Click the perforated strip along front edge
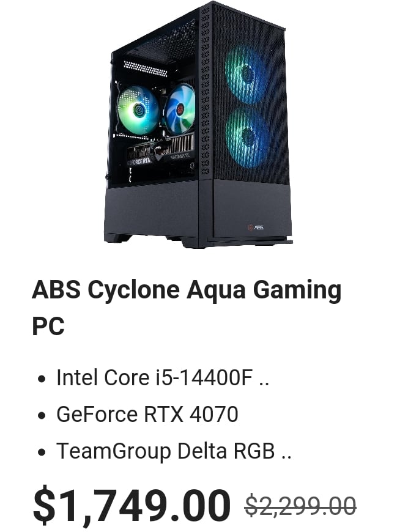The height and width of the screenshot is (532, 397). coord(206,92)
